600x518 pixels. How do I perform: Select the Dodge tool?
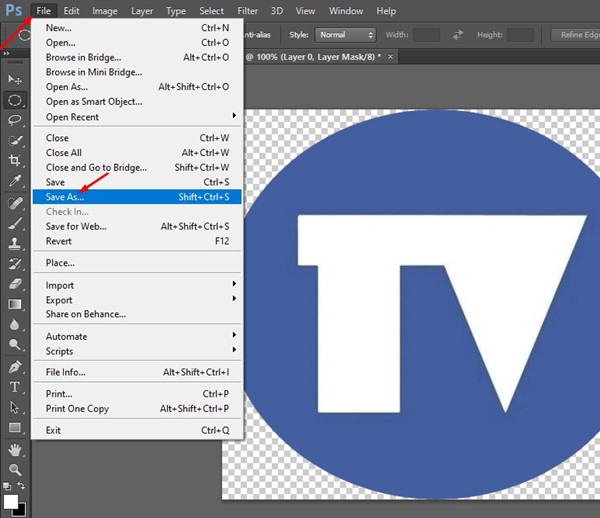click(x=15, y=345)
